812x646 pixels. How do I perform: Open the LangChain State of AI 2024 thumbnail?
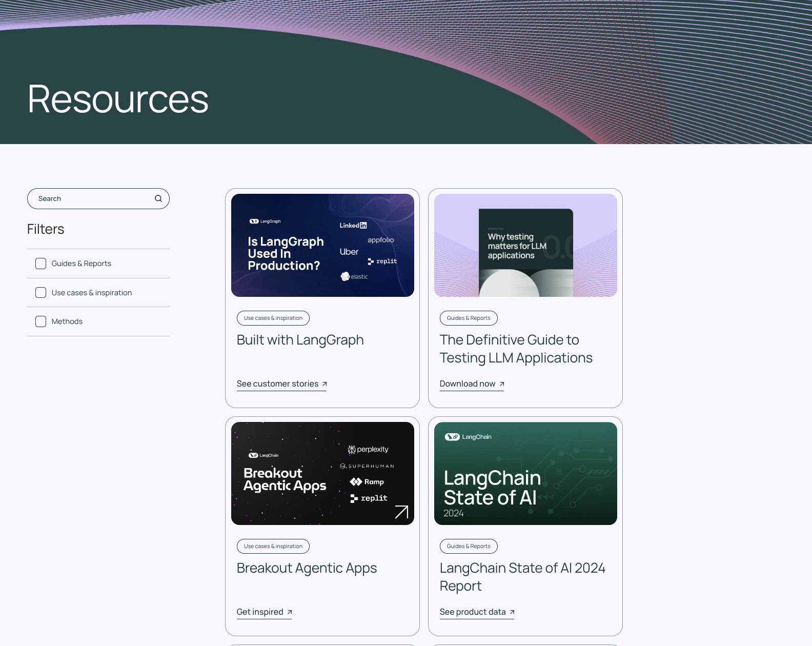525,473
